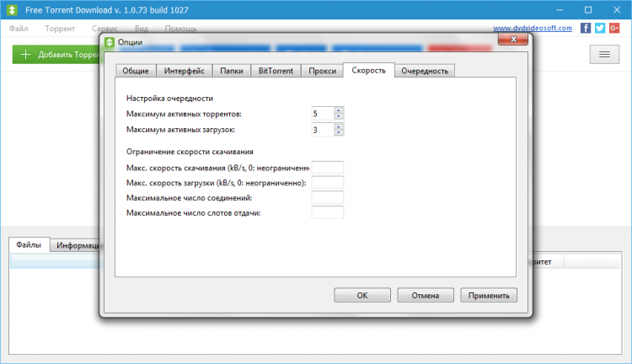The width and height of the screenshot is (632, 364).
Task: Increase Максимум активных торрентов value
Action: click(x=339, y=110)
